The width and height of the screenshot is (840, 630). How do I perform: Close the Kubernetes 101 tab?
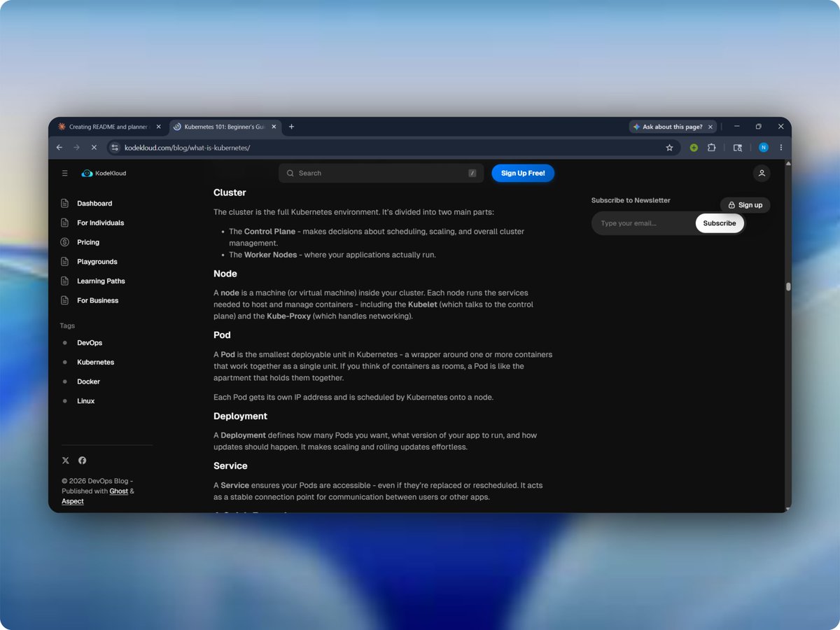click(x=274, y=127)
